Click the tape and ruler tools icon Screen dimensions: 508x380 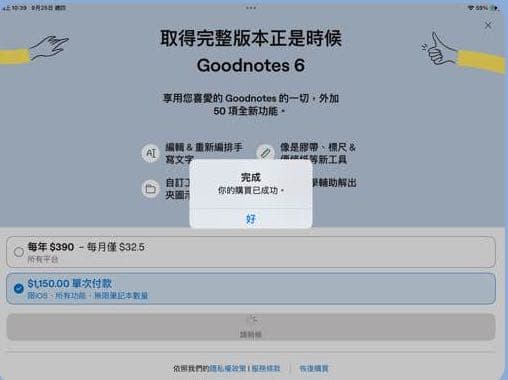(265, 153)
